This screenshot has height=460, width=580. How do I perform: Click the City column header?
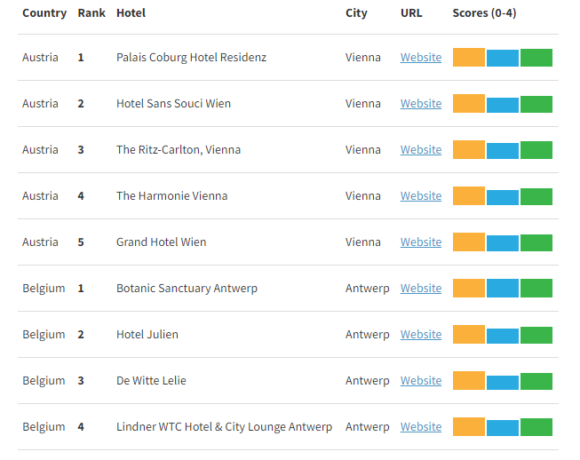[356, 13]
